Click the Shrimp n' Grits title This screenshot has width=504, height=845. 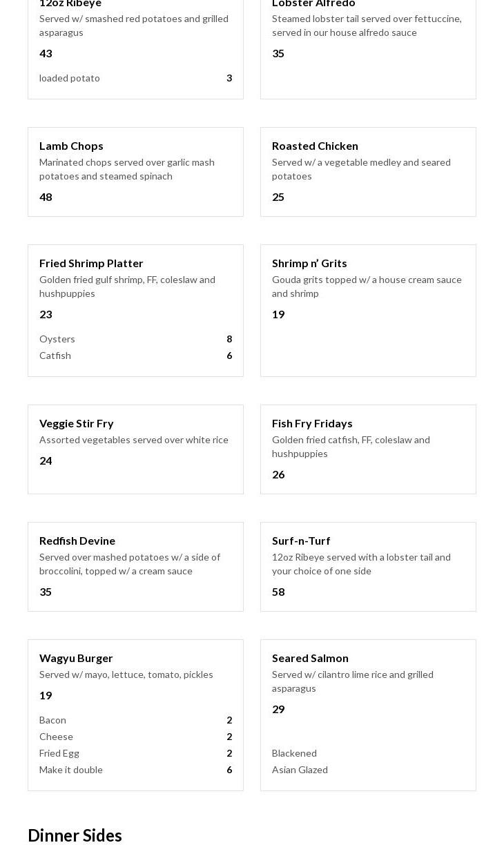pyautogui.click(x=309, y=263)
